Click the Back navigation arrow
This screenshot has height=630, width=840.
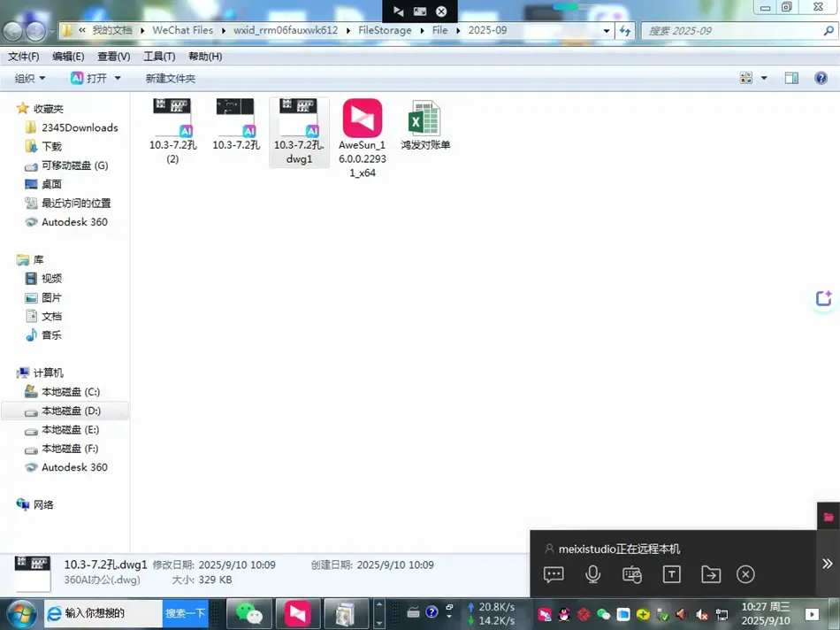tap(13, 31)
